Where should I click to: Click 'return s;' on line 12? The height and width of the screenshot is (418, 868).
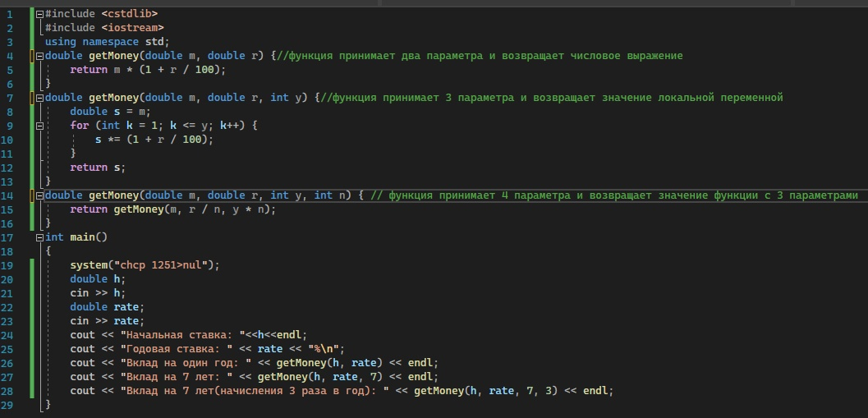tap(98, 168)
